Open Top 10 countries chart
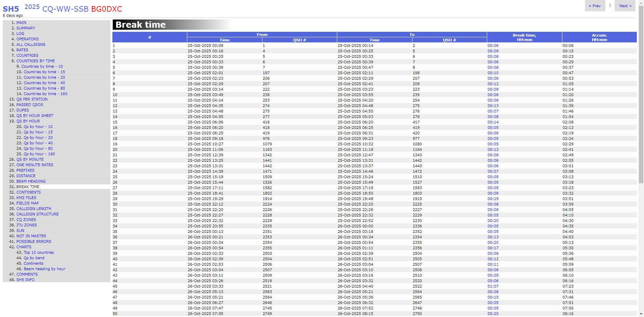This screenshot has width=644, height=317. pyautogui.click(x=39, y=252)
